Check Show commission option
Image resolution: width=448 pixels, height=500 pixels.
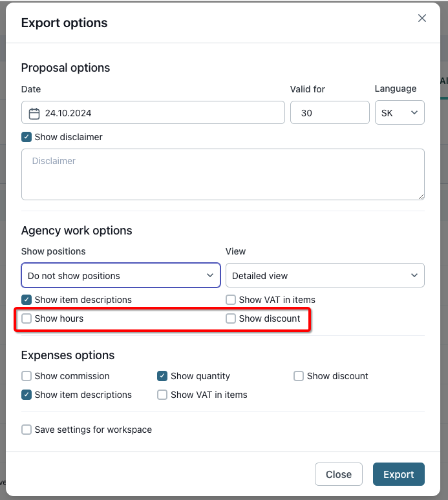[27, 376]
